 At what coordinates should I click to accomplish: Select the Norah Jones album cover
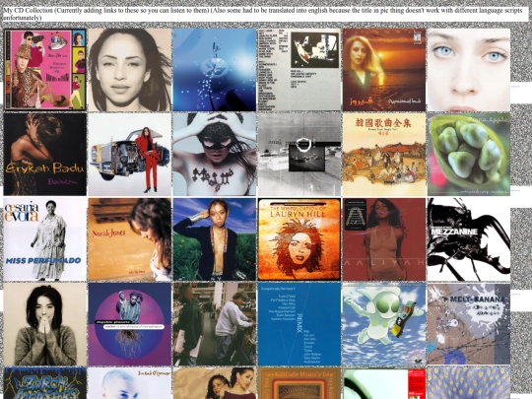click(x=130, y=239)
